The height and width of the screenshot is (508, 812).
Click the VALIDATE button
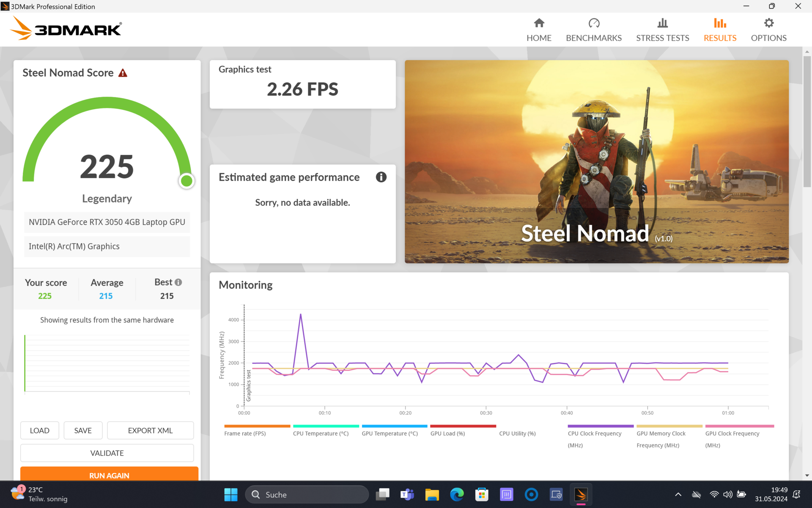(107, 453)
